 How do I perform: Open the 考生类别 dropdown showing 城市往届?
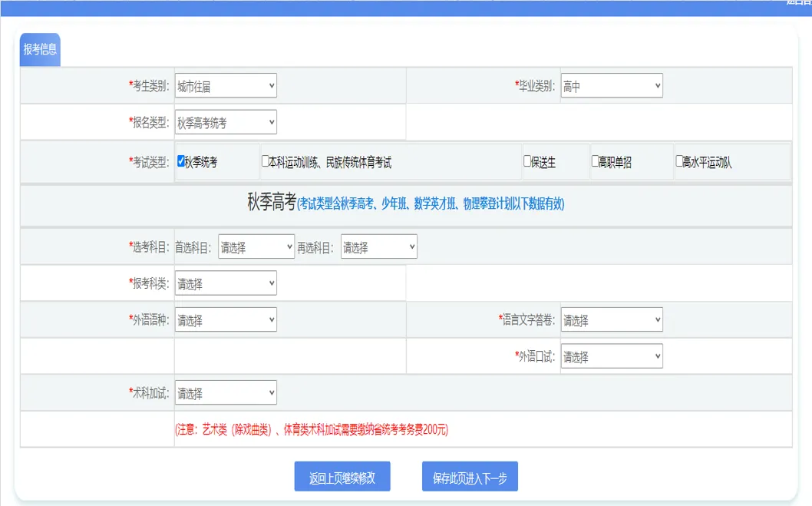[x=226, y=85]
